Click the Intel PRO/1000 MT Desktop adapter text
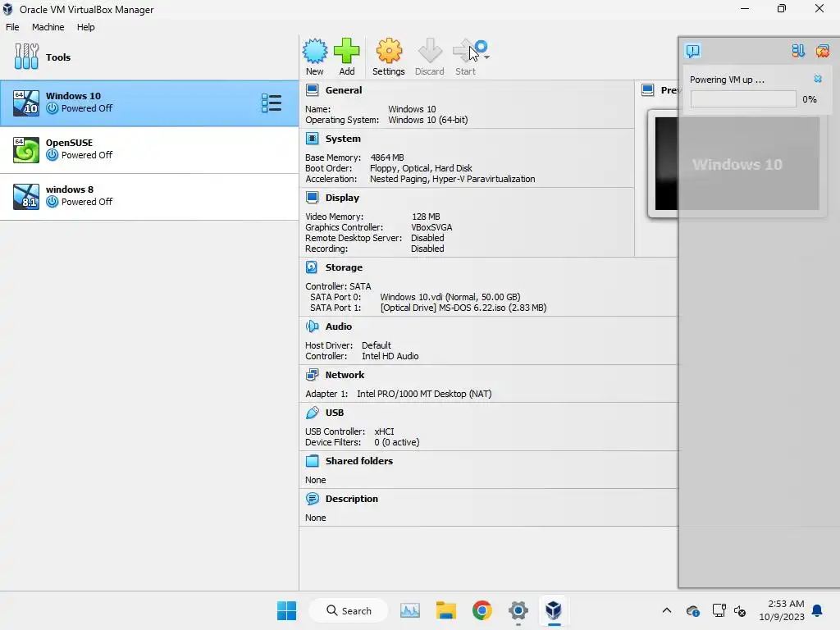840x630 pixels. pyautogui.click(x=424, y=394)
